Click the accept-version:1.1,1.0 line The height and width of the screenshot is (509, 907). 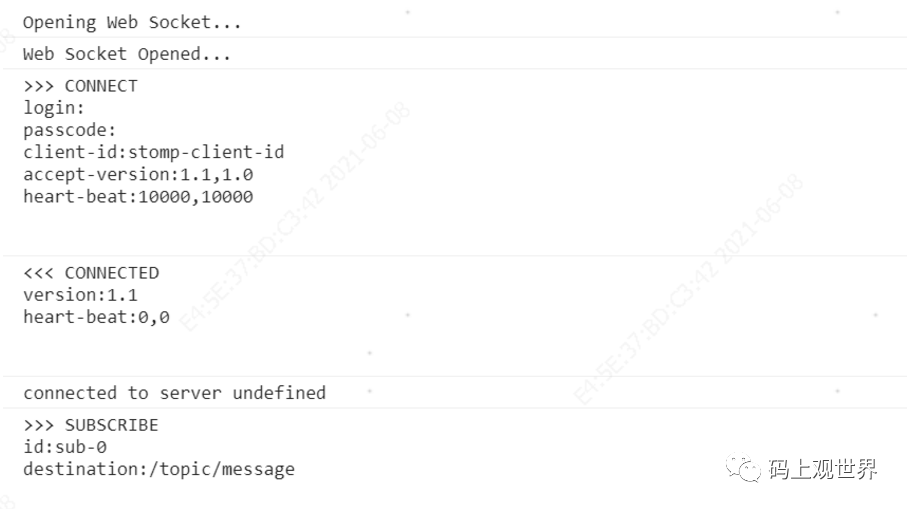tap(138, 174)
